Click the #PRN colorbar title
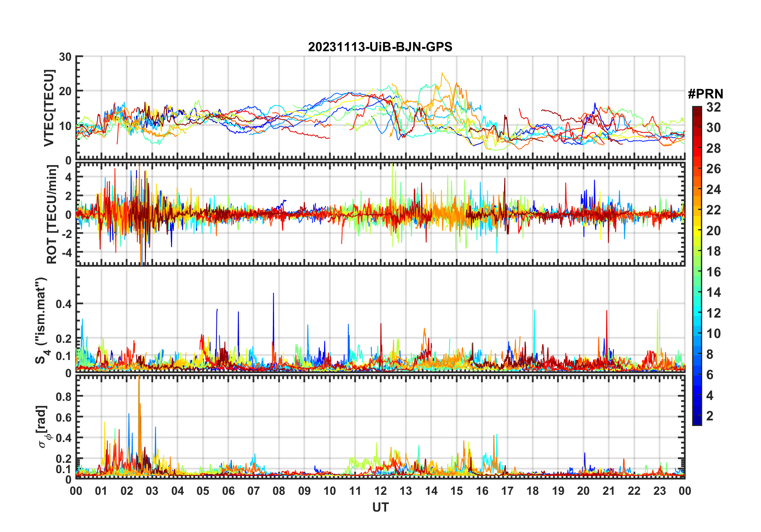This screenshot has height=532, width=761. coord(705,94)
